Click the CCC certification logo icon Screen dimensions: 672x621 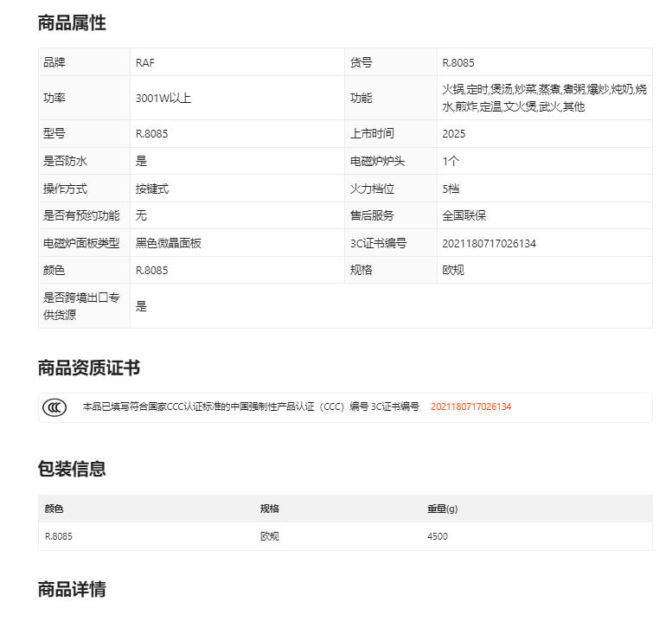(x=54, y=407)
